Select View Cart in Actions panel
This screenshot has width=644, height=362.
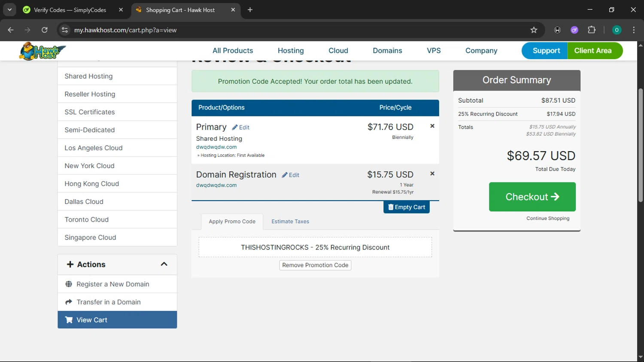(x=117, y=320)
